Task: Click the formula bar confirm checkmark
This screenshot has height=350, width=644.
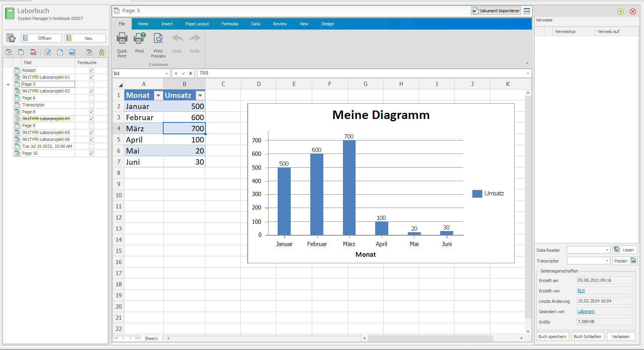Action: (x=183, y=73)
